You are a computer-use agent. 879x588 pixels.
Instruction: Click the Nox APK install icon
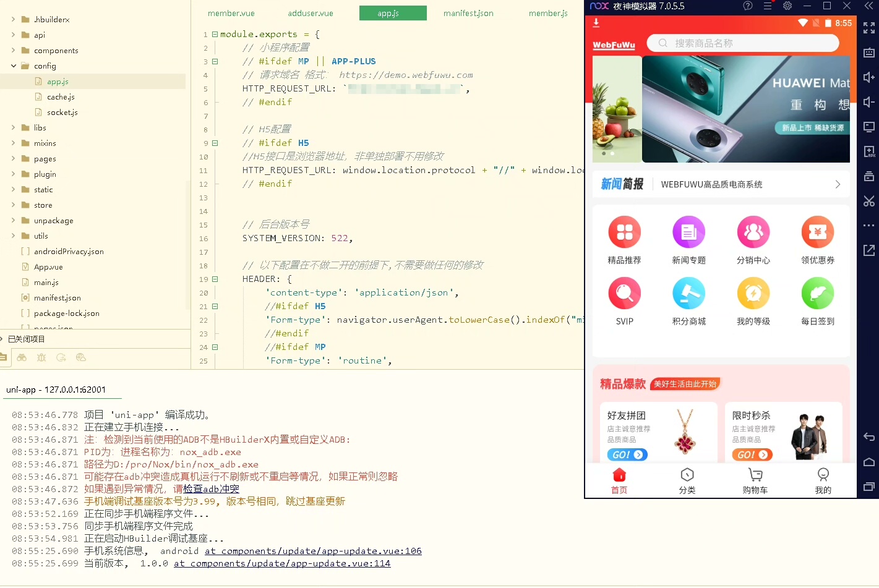(869, 151)
